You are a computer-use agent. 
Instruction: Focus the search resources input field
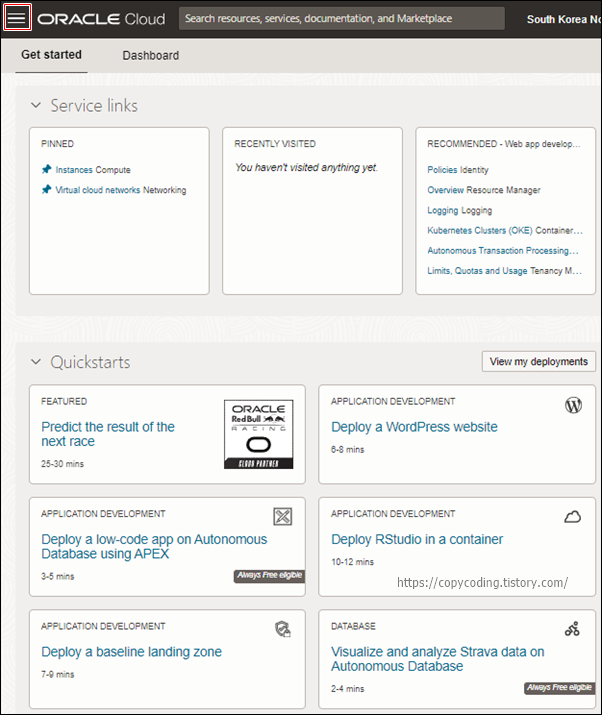pos(342,18)
